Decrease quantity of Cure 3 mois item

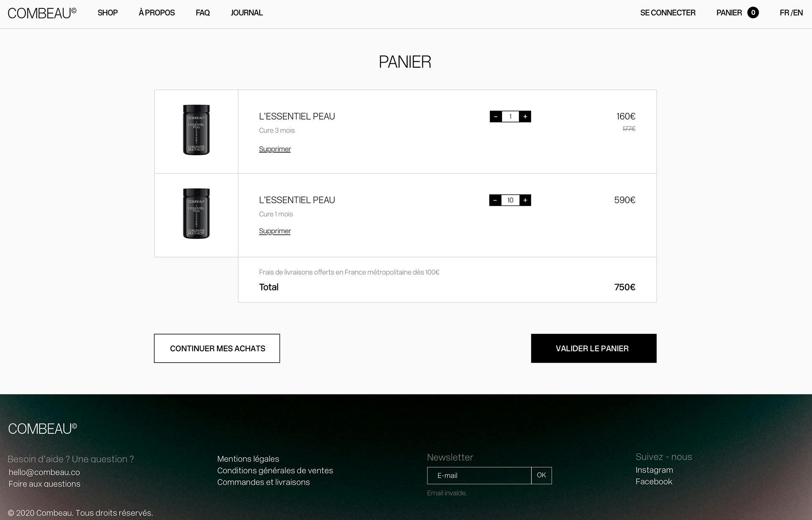pos(496,117)
